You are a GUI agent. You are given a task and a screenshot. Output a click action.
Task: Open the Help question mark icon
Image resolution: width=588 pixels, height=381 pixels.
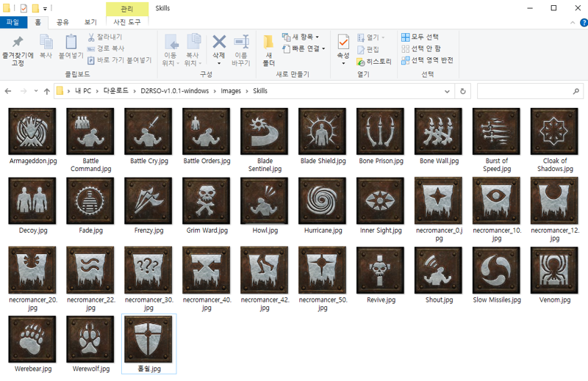[x=584, y=23]
